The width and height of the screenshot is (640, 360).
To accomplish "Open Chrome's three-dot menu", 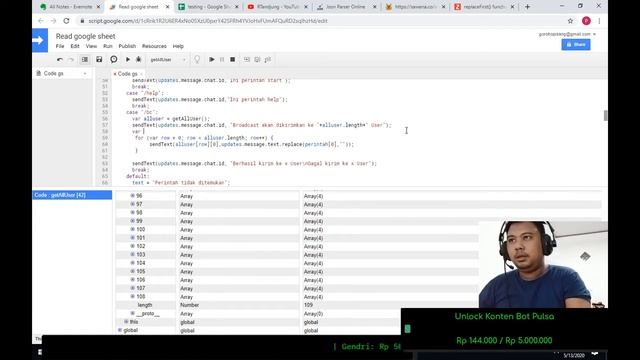I will (599, 21).
